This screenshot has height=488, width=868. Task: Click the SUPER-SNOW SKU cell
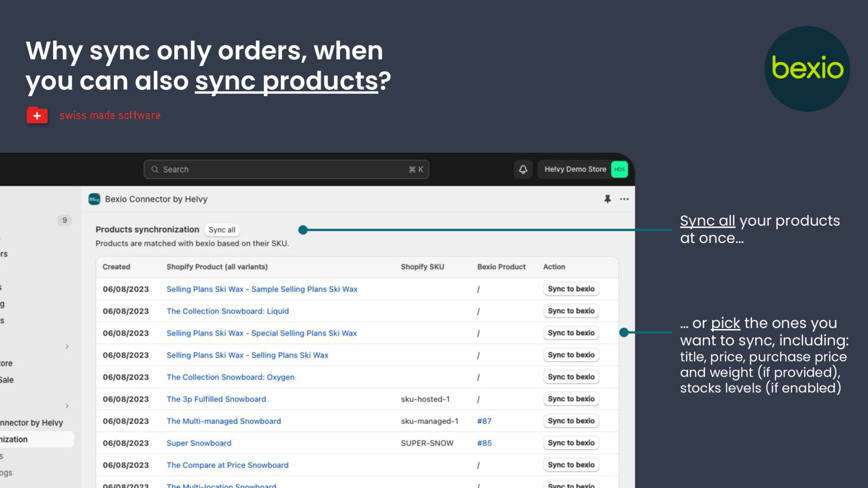427,443
